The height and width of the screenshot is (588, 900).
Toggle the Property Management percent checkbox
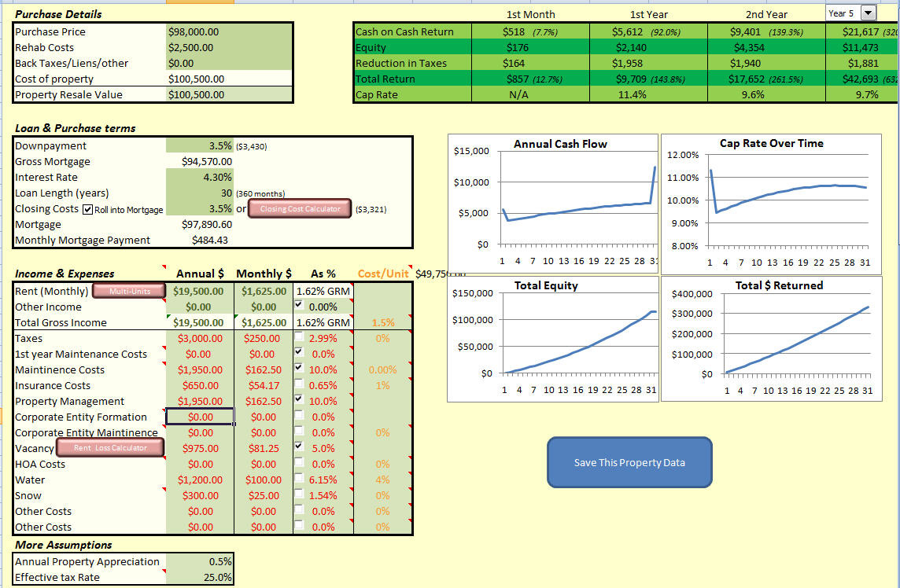tap(299, 399)
